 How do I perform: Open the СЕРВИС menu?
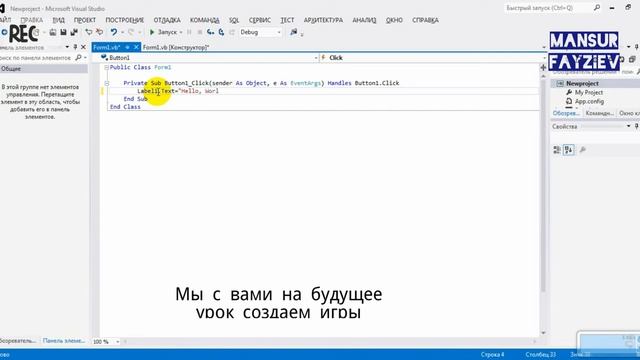point(260,20)
